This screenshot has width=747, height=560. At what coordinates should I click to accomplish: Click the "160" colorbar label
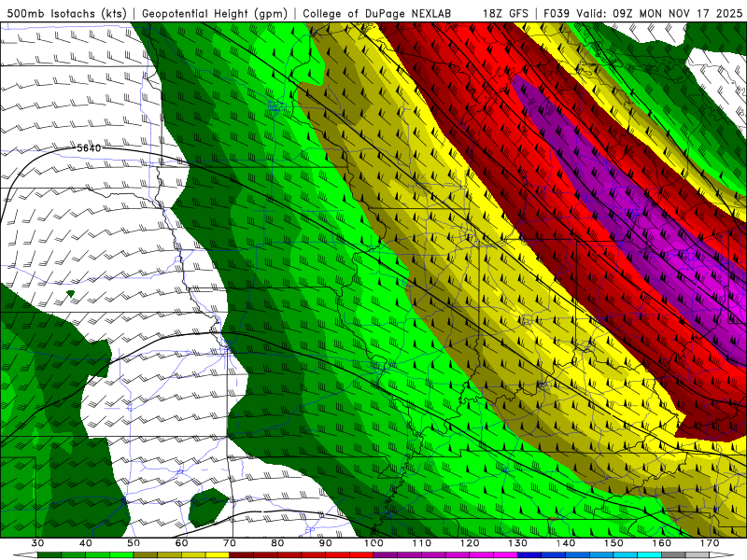click(662, 543)
